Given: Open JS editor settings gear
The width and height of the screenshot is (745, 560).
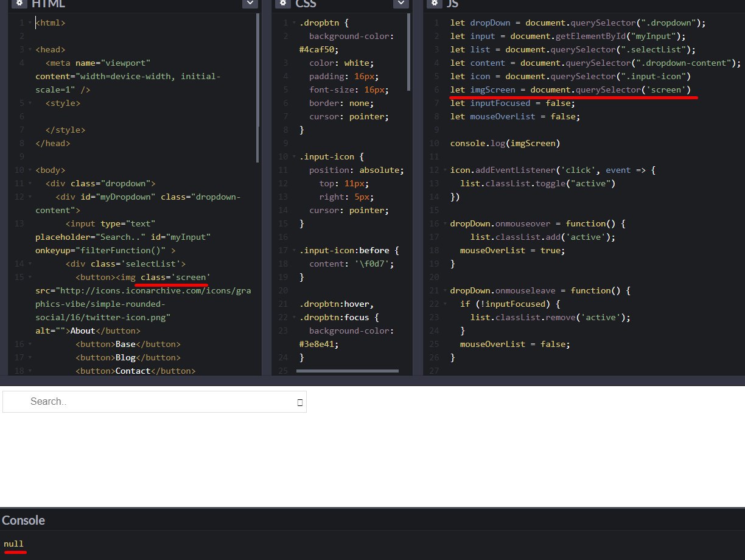Looking at the screenshot, I should [x=434, y=3].
